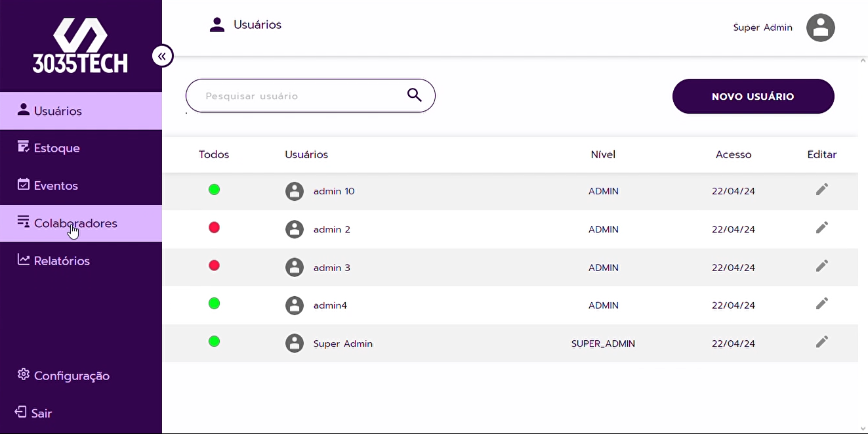Image resolution: width=868 pixels, height=434 pixels.
Task: Open the Usuários sidebar menu item
Action: pyautogui.click(x=81, y=111)
